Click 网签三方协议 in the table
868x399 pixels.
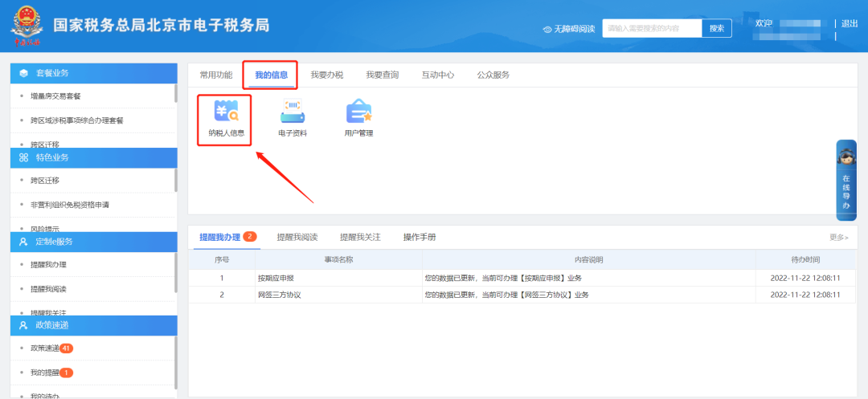[280, 295]
